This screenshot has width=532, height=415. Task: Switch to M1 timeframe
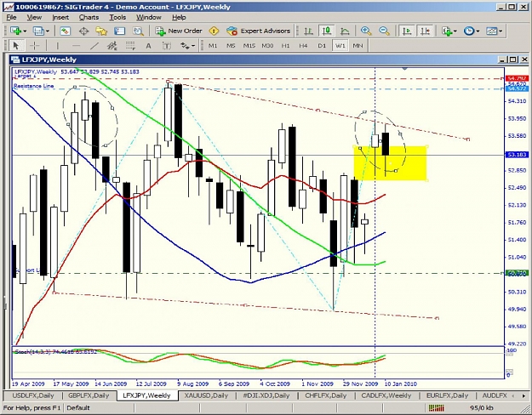[x=213, y=45]
